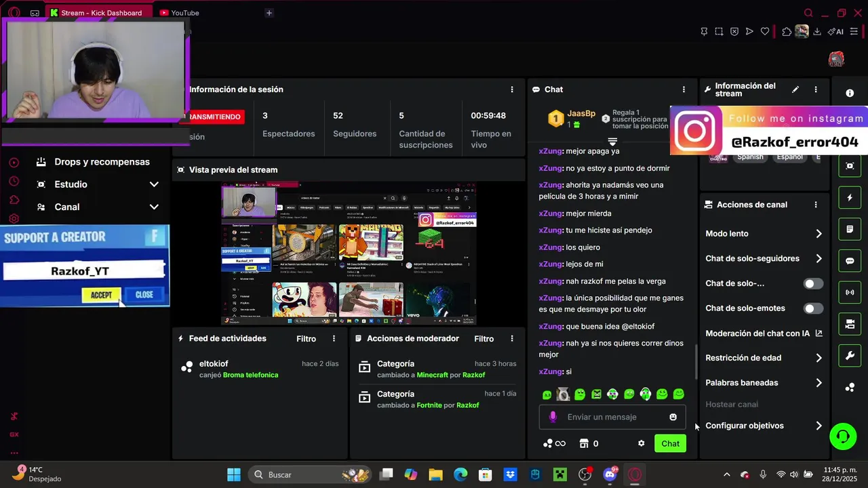Open Microsoft Edge from the taskbar
The height and width of the screenshot is (488, 868).
460,474
